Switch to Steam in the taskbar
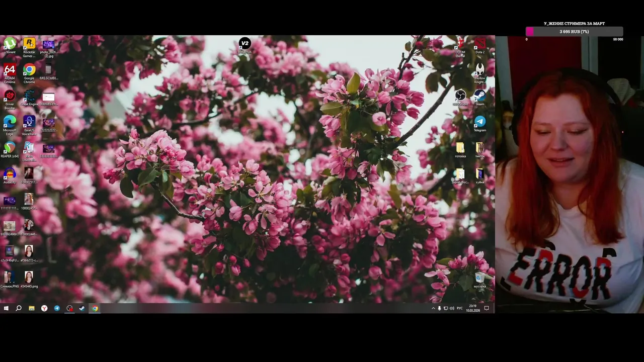Viewport: 644px width, 362px height. pos(82,308)
